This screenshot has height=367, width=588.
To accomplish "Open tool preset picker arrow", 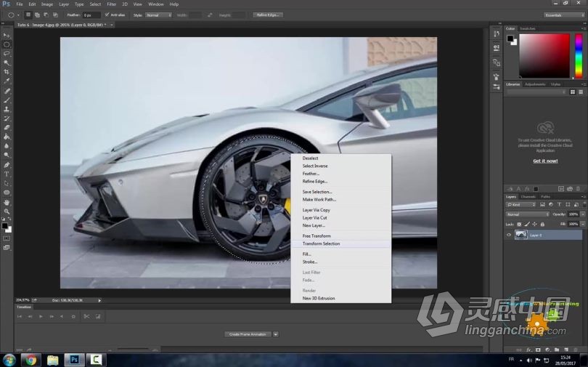I will click(x=18, y=15).
